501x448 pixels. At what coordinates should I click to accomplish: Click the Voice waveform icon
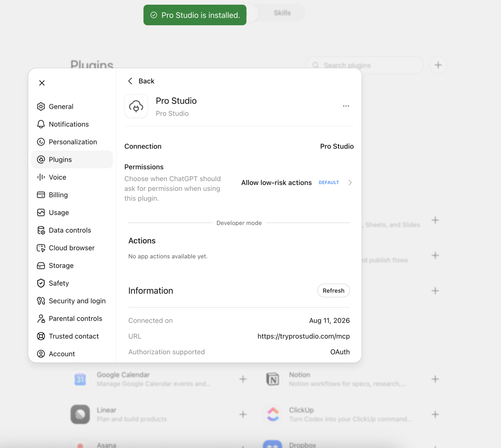pos(41,177)
